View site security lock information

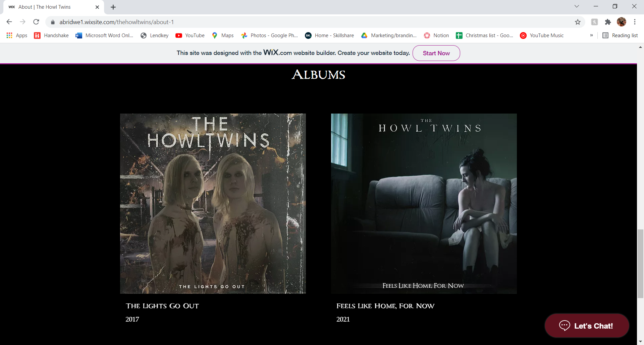pyautogui.click(x=53, y=22)
